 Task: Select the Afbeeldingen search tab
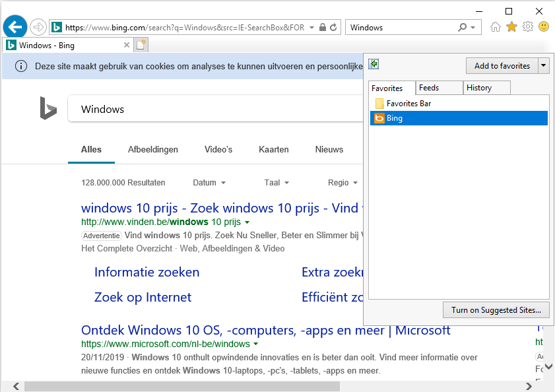pyautogui.click(x=153, y=149)
